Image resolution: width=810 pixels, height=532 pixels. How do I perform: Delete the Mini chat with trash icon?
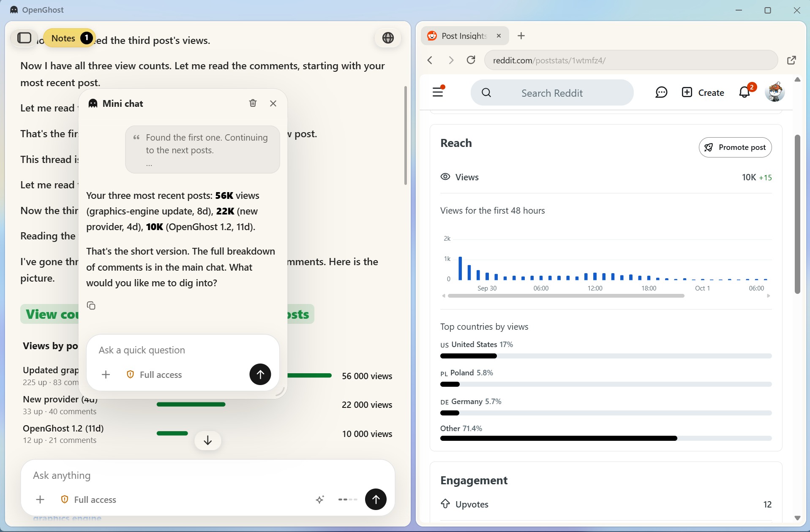point(253,103)
